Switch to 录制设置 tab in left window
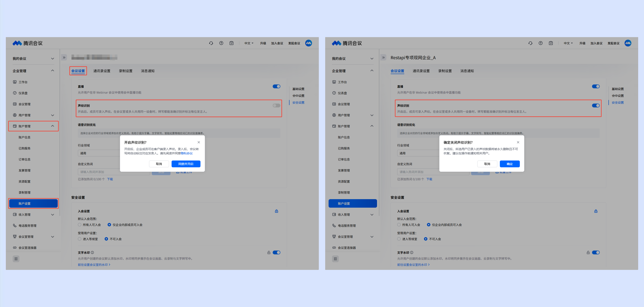The image size is (644, 307). pyautogui.click(x=126, y=71)
